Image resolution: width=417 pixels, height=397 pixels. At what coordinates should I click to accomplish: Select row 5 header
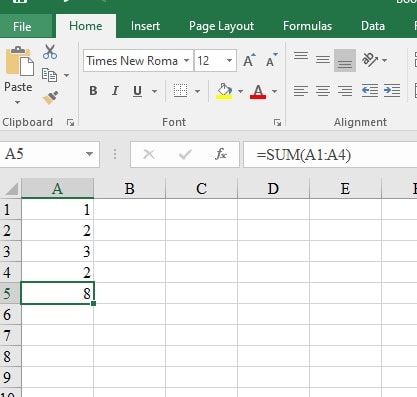(10, 293)
